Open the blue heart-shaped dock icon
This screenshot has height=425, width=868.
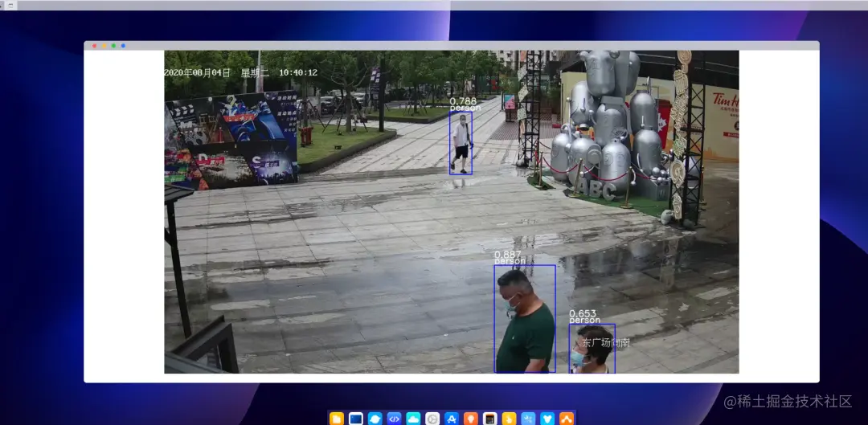[x=547, y=419]
